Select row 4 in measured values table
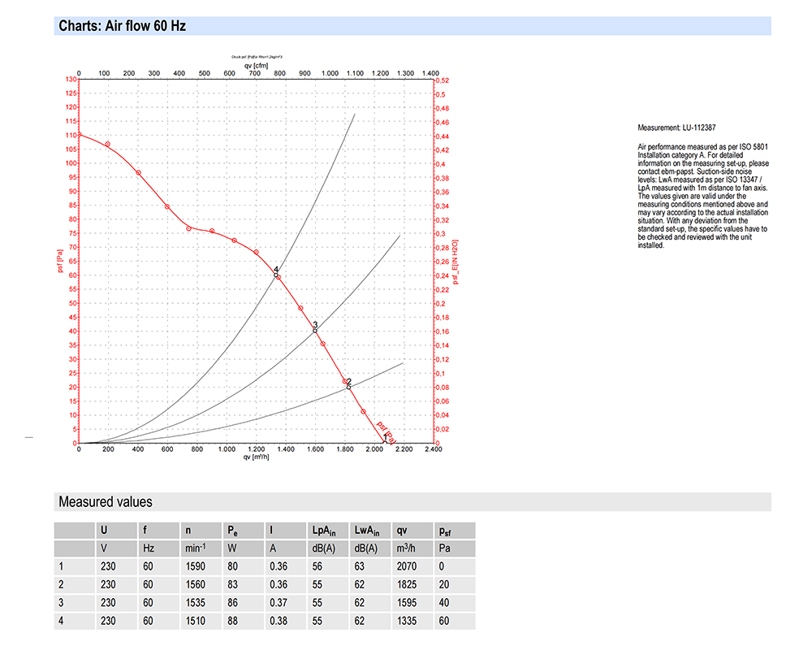 [265, 621]
